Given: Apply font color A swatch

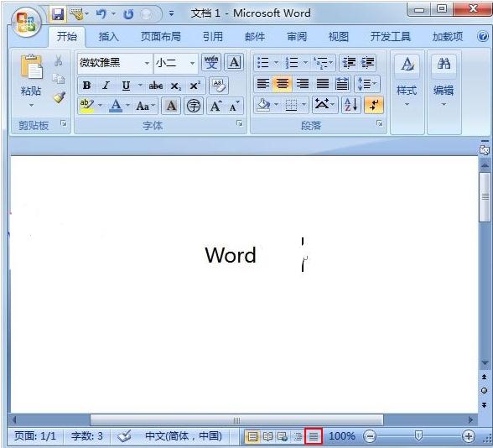Looking at the screenshot, I should [x=116, y=106].
